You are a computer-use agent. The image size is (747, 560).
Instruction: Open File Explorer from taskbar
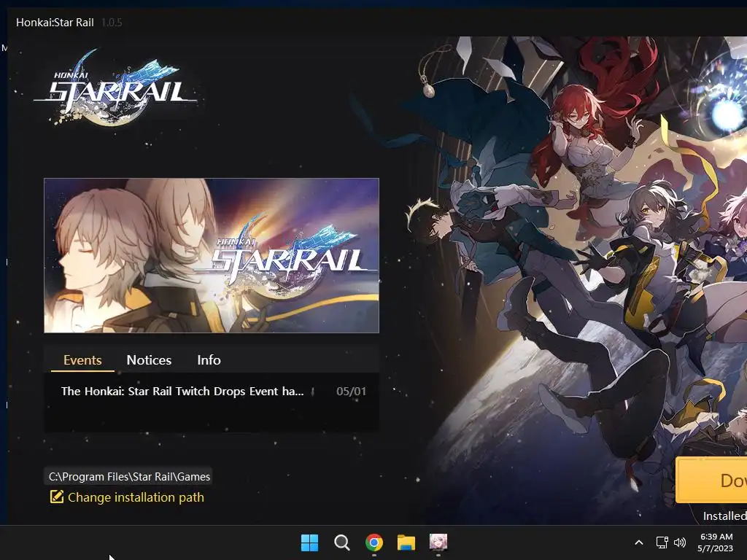click(406, 542)
